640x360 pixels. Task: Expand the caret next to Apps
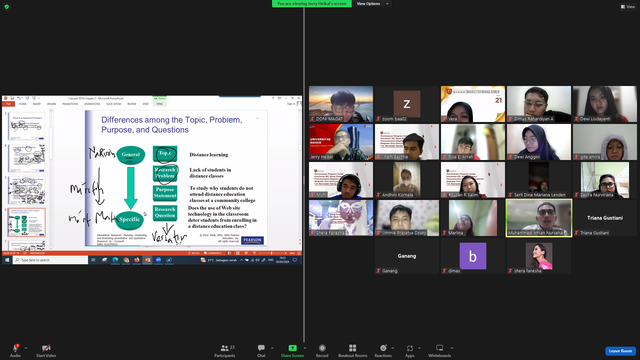419,348
